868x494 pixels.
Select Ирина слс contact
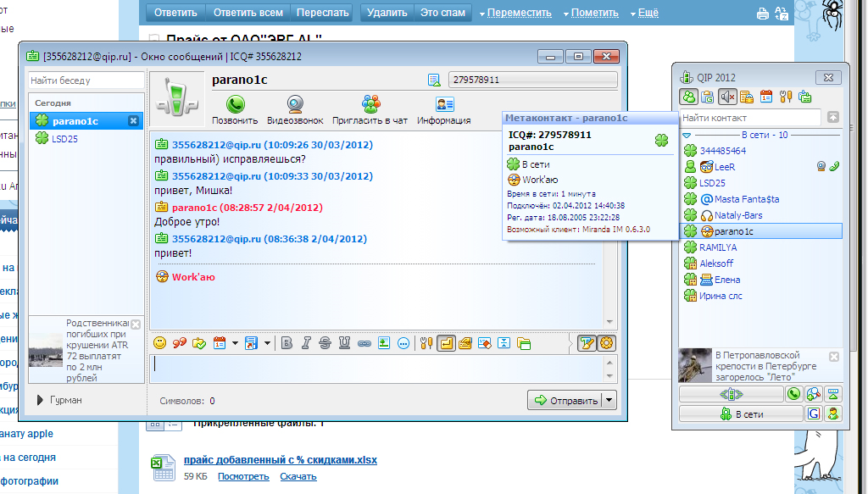(x=761, y=296)
